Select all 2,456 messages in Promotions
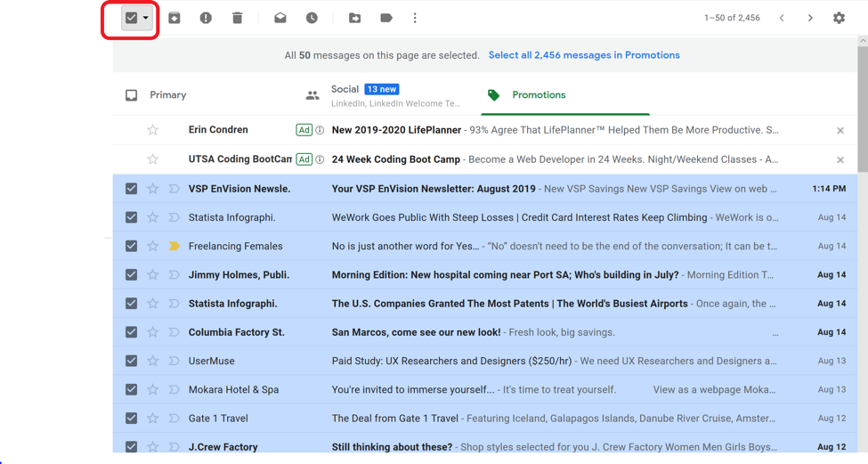This screenshot has height=464, width=868. [583, 55]
